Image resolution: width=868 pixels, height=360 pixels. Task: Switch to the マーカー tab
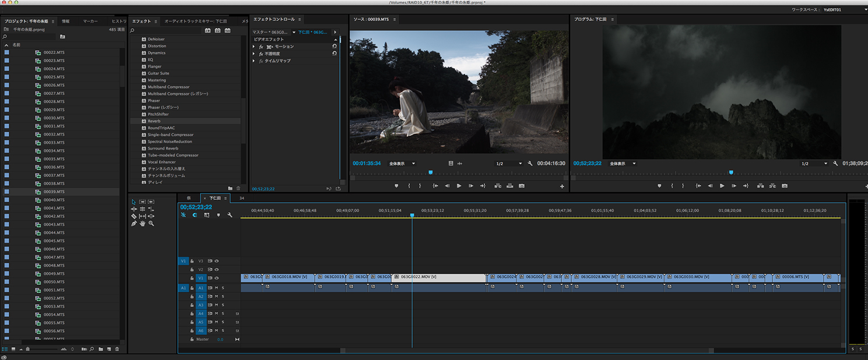90,21
